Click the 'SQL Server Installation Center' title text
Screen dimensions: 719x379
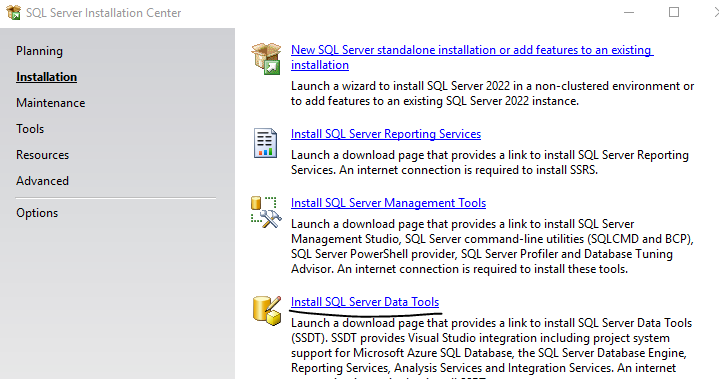(104, 13)
